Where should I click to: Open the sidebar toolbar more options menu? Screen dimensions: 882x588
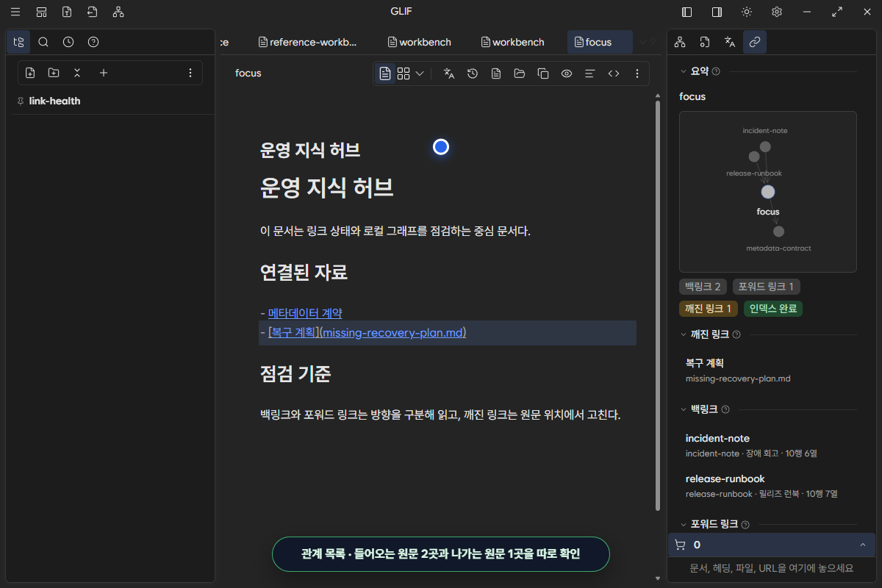[190, 73]
